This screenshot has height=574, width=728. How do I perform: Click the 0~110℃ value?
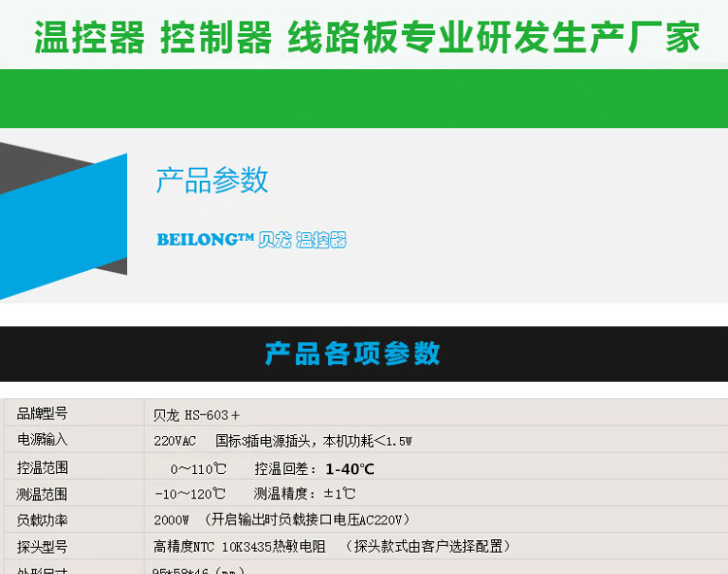(x=198, y=469)
